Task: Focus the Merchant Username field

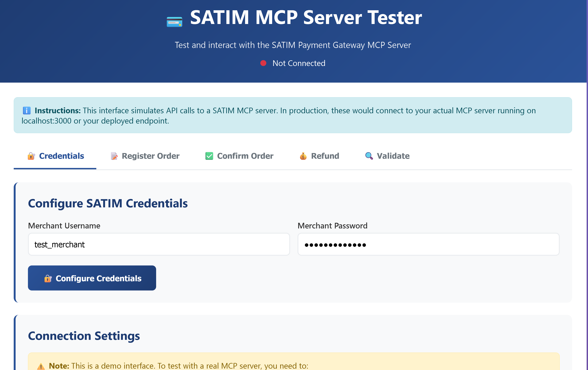Action: coord(159,244)
